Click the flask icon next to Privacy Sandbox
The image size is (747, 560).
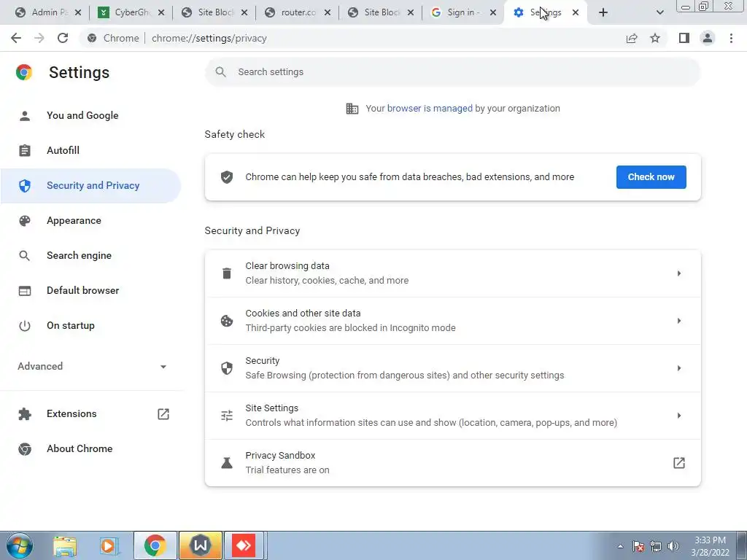point(227,463)
